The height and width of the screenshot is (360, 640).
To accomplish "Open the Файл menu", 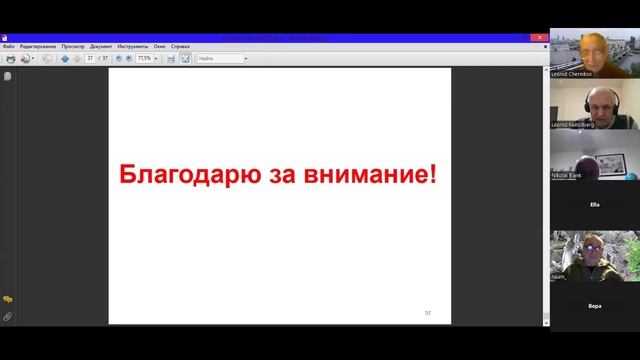I will coord(9,47).
